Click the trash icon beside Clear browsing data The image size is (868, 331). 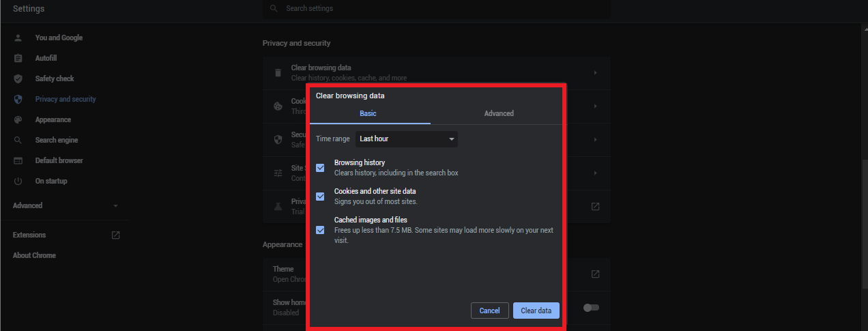(278, 73)
